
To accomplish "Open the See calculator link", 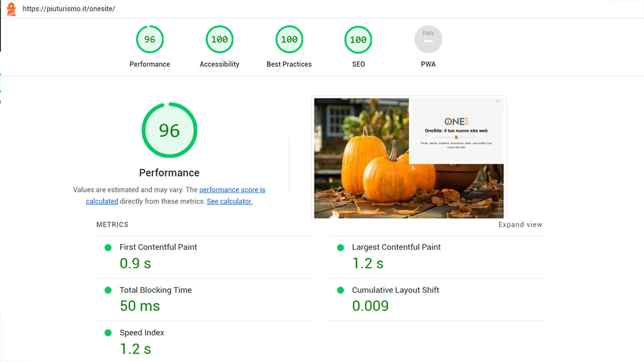I will (x=229, y=202).
